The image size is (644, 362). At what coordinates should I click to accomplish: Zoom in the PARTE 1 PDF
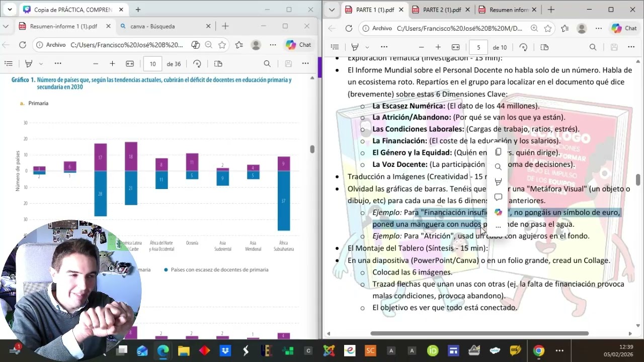point(438,47)
